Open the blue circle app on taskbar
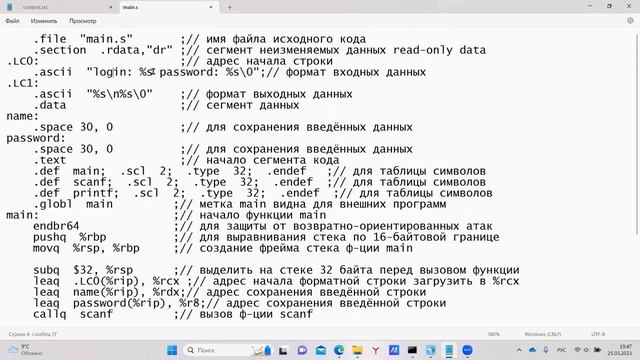This screenshot has width=640, height=360. pyautogui.click(x=467, y=350)
